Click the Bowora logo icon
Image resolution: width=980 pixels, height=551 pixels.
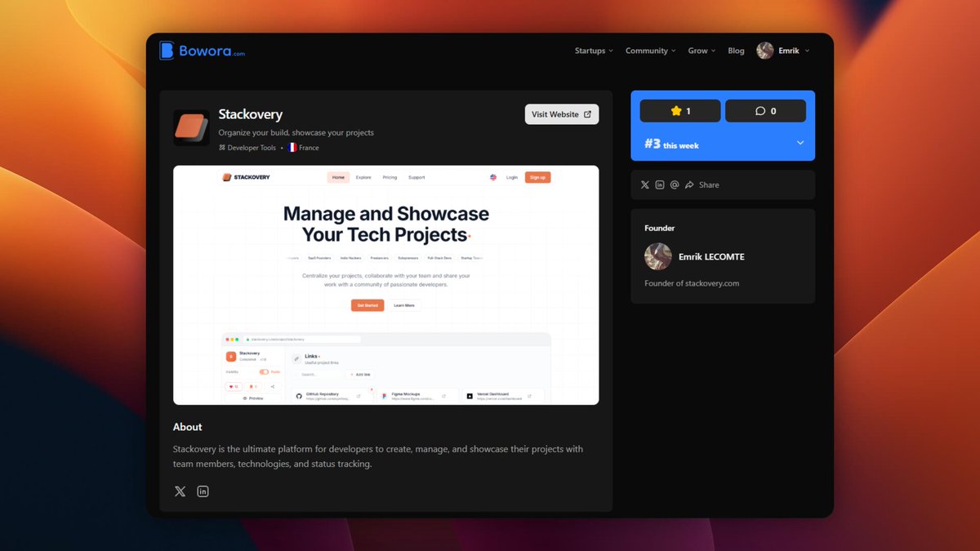point(167,51)
